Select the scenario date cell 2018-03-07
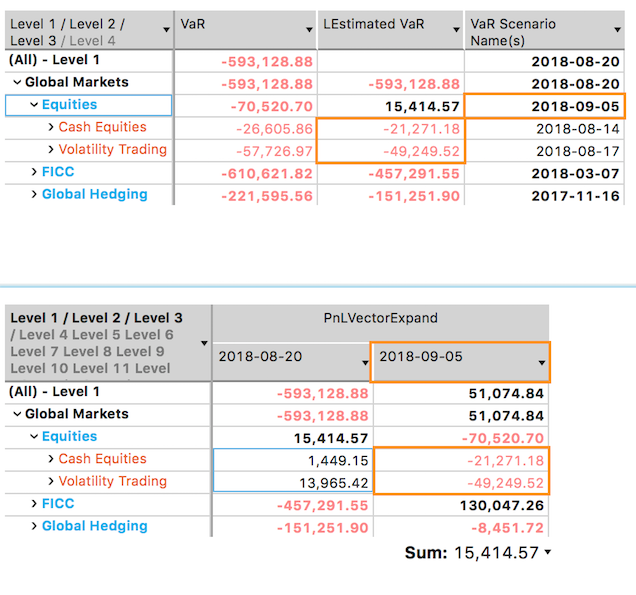This screenshot has width=636, height=595. [x=575, y=173]
